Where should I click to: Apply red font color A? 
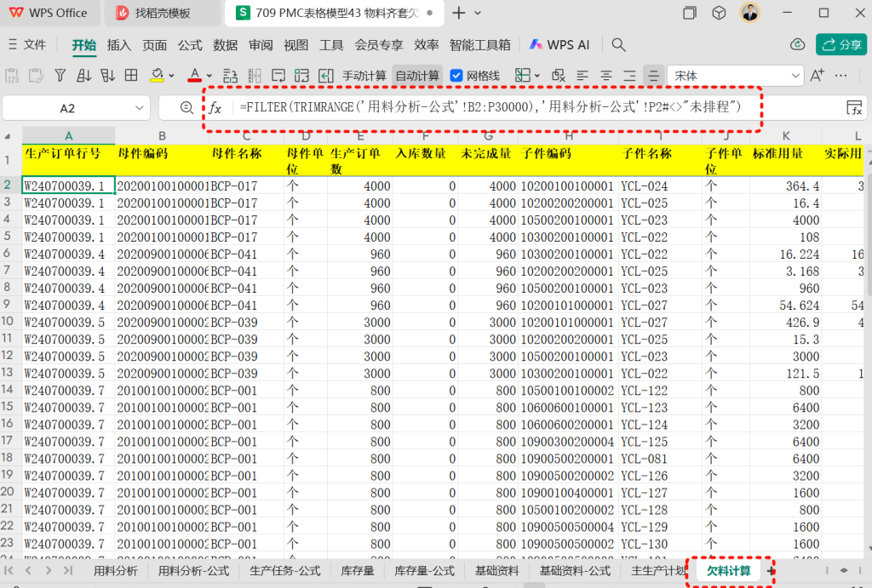point(194,76)
